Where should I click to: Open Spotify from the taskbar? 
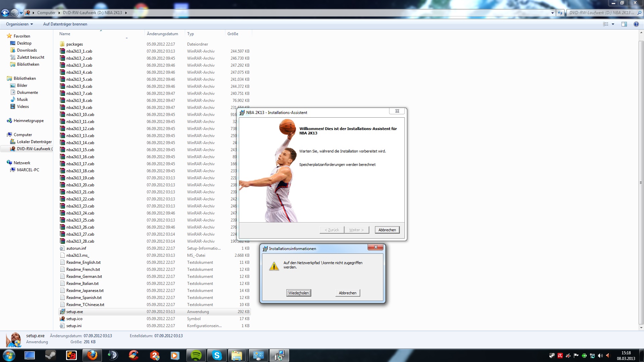pyautogui.click(x=196, y=355)
